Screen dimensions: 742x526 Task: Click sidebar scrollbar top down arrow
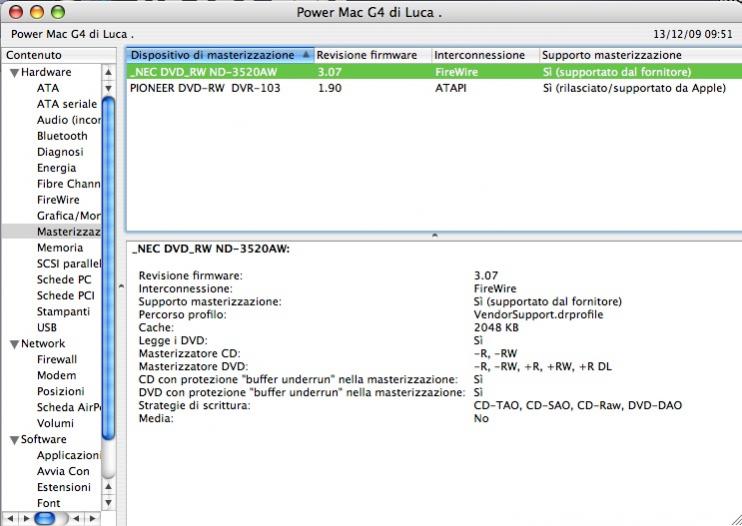[108, 88]
